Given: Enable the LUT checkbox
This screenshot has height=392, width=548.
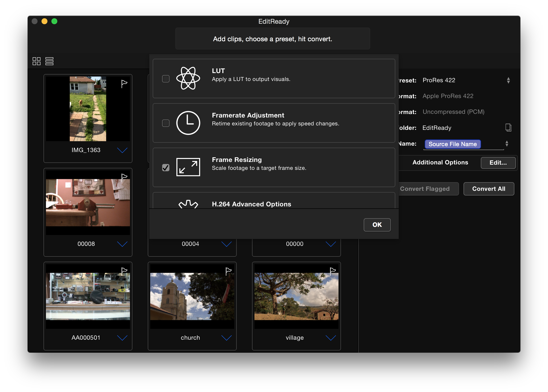Looking at the screenshot, I should pos(166,79).
